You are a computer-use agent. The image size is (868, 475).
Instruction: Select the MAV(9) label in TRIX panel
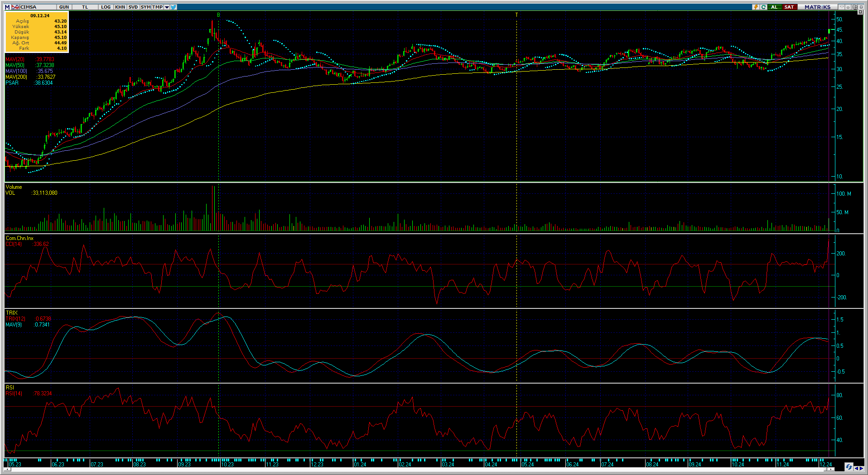(14, 325)
